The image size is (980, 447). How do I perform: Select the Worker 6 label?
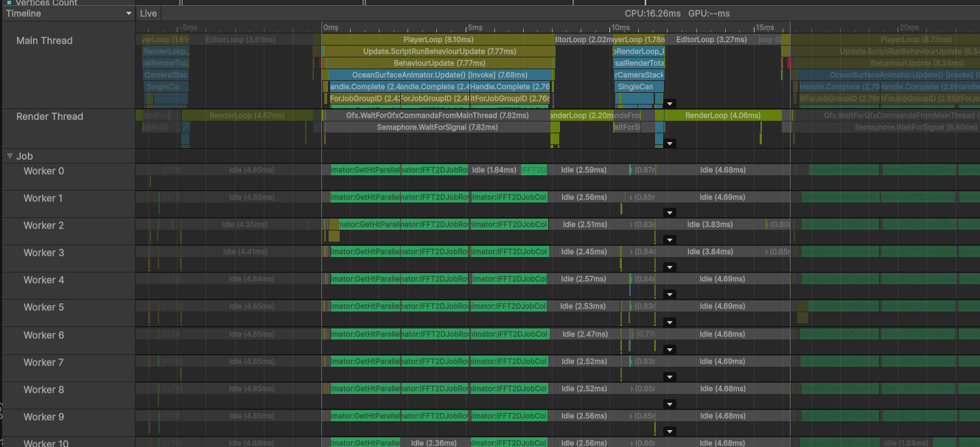click(x=43, y=335)
